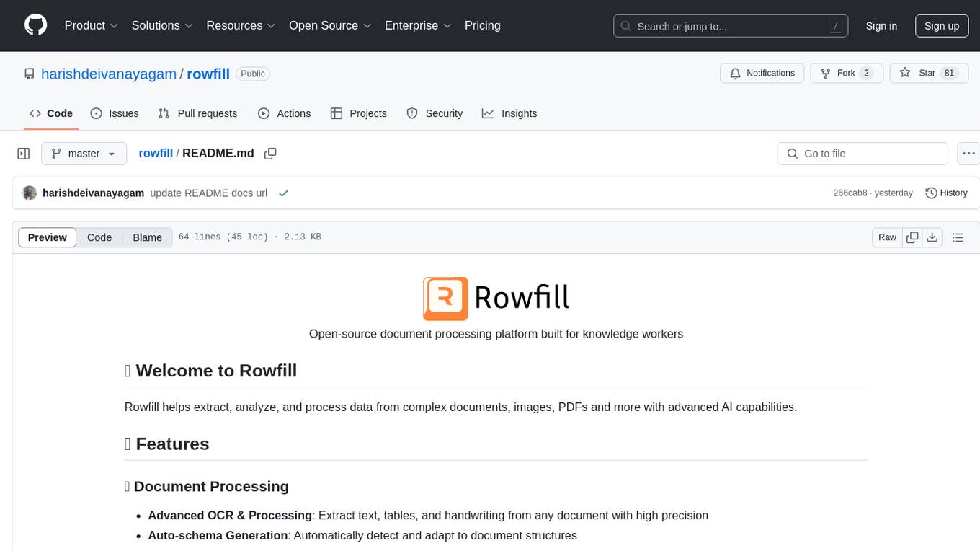
Task: Open the GitHub home logo
Action: [35, 25]
